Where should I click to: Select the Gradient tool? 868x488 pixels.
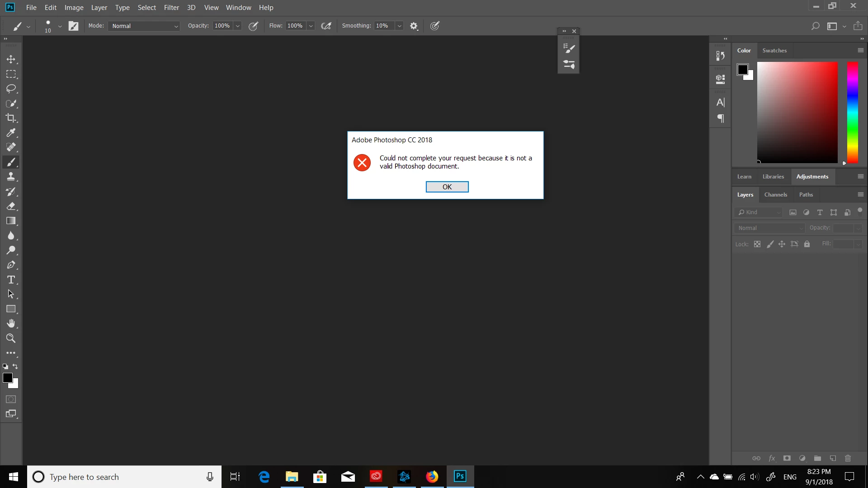(x=11, y=221)
